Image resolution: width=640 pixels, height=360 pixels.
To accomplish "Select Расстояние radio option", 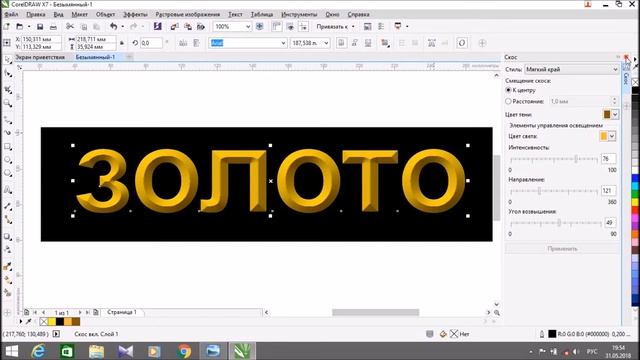I will (508, 101).
